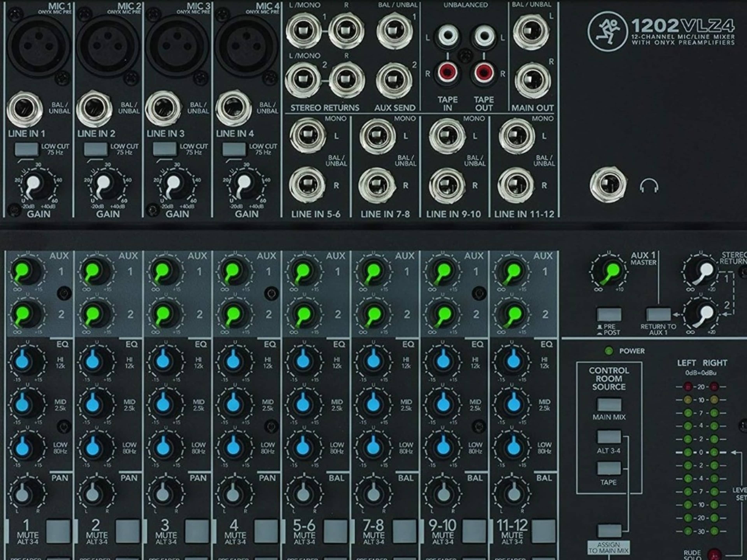Click the LINE IN 5-6 left jack
Viewport: 747px width, 560px height.
pyautogui.click(x=308, y=136)
